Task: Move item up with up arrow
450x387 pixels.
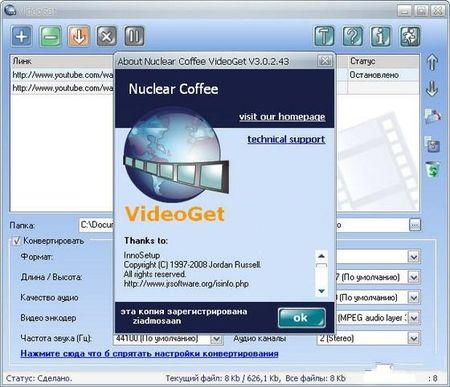Action: tap(432, 62)
